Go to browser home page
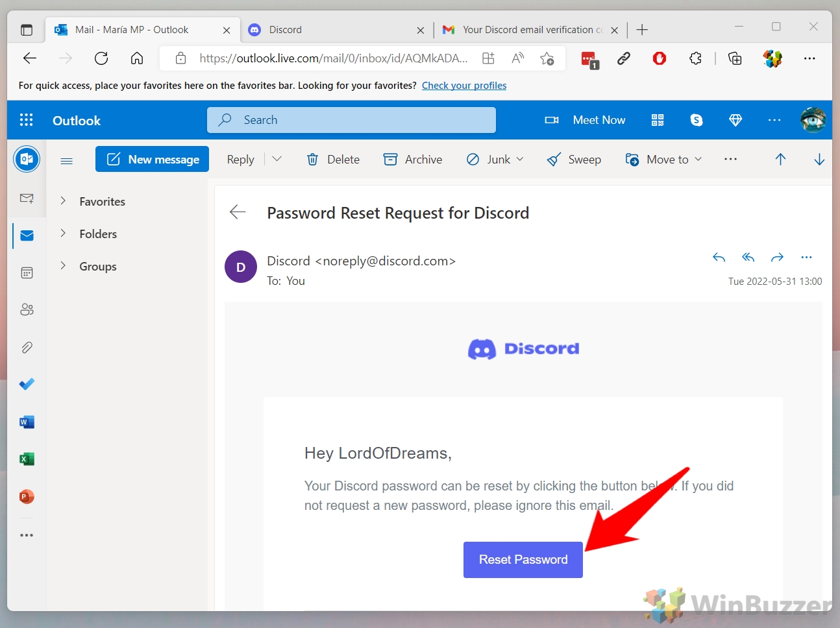Image resolution: width=840 pixels, height=628 pixels. point(137,58)
